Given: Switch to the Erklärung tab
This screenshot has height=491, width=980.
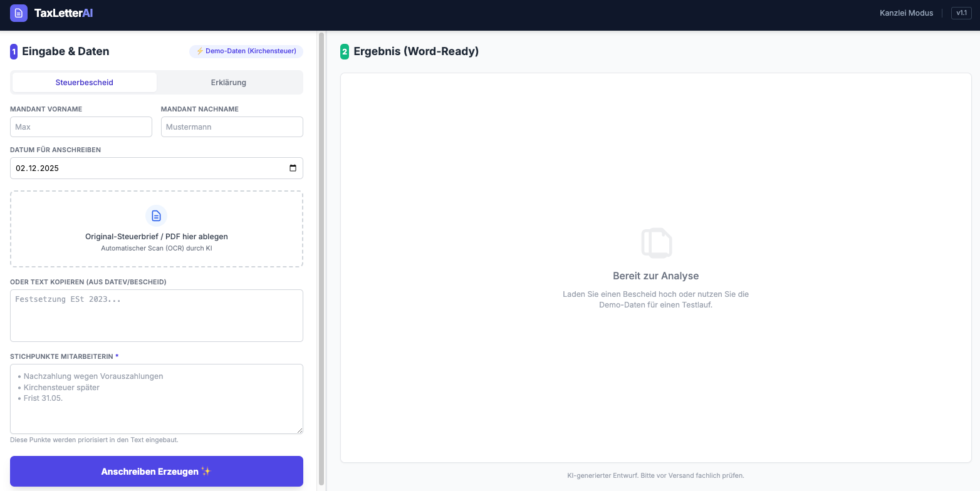Looking at the screenshot, I should [229, 83].
